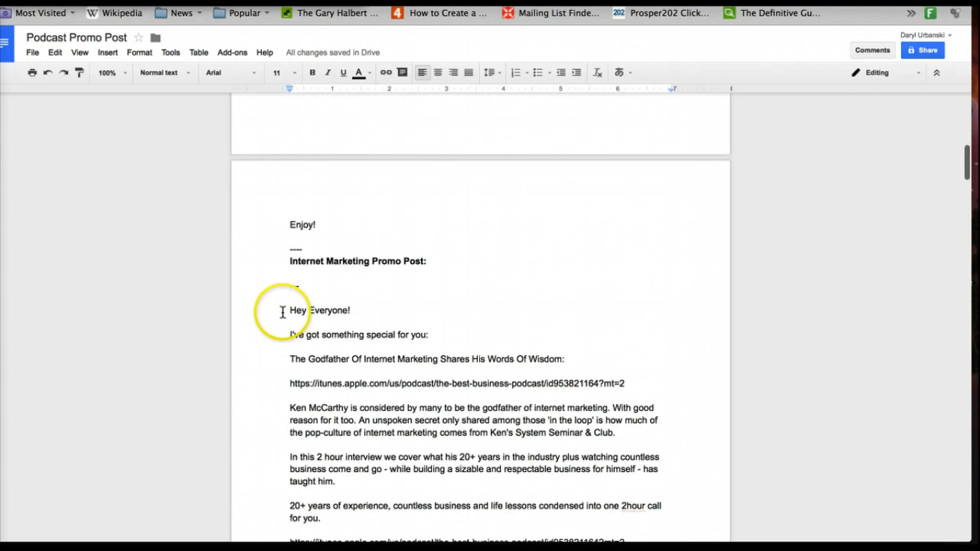Set center text alignment
This screenshot has height=551, width=980.
(438, 72)
